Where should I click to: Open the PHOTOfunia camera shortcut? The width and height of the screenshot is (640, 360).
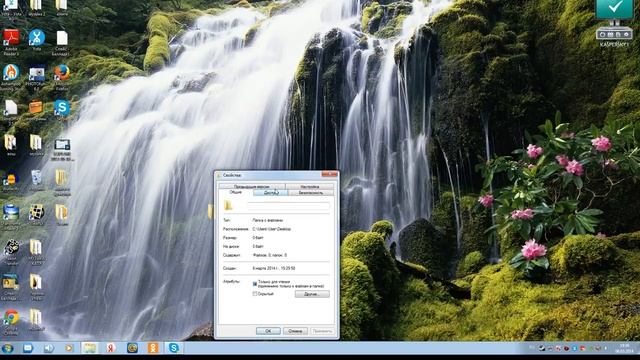(37, 74)
